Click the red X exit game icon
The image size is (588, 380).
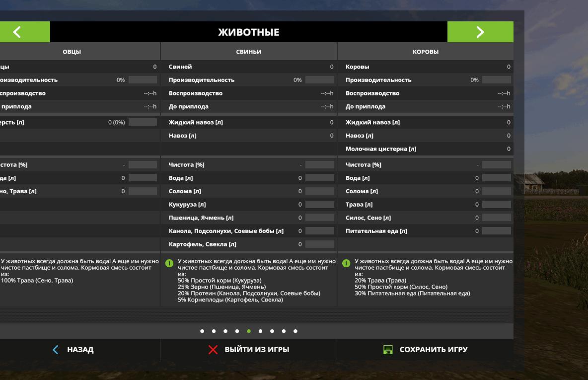tap(213, 350)
